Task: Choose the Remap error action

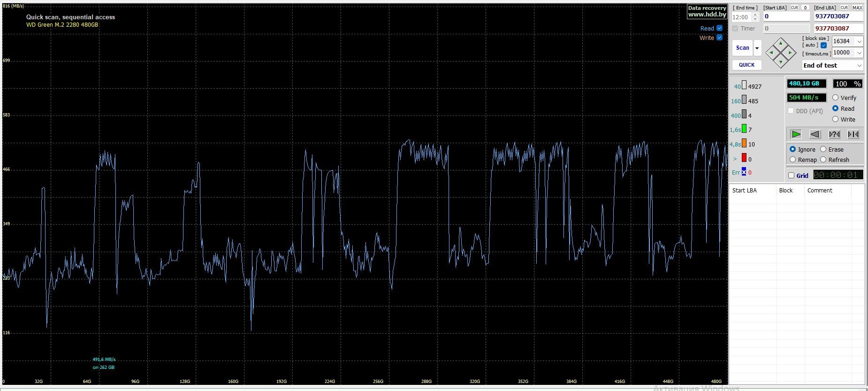Action: pos(793,160)
